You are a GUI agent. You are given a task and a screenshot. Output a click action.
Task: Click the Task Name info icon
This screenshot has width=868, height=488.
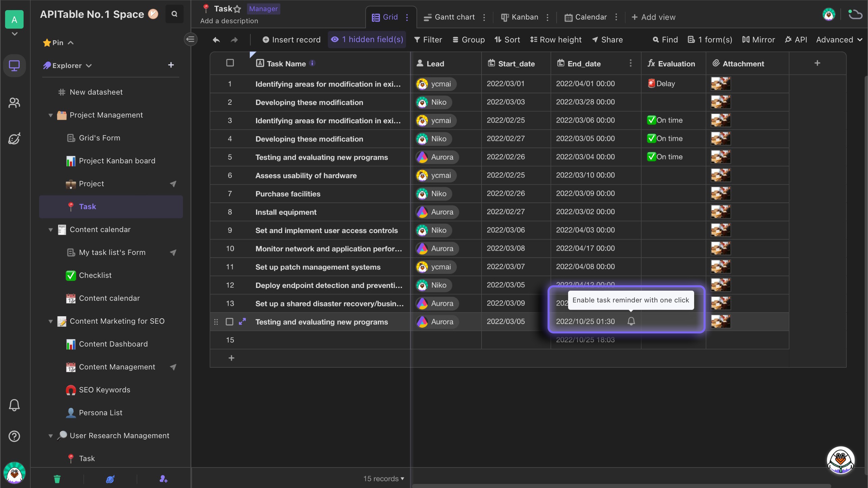click(x=312, y=63)
